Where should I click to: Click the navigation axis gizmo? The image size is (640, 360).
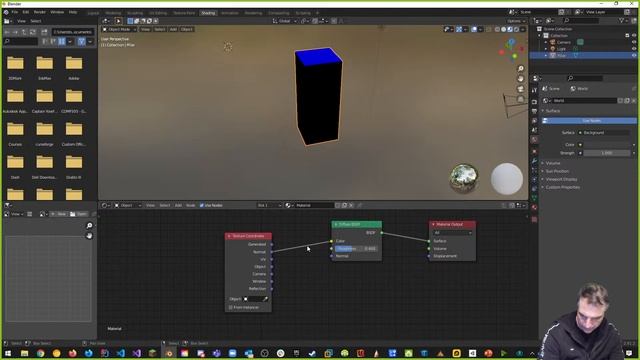pos(510,50)
